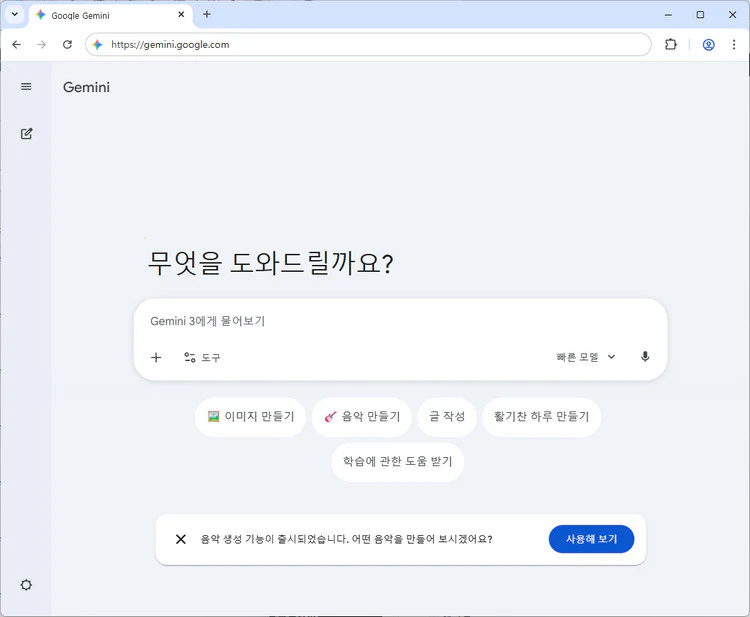Open the browser three-dot menu

click(734, 44)
